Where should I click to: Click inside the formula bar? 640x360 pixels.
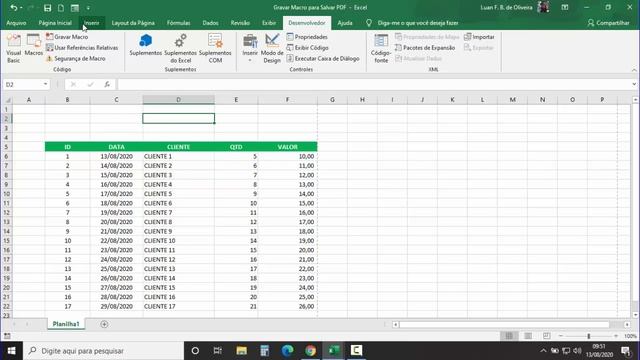tap(373, 84)
